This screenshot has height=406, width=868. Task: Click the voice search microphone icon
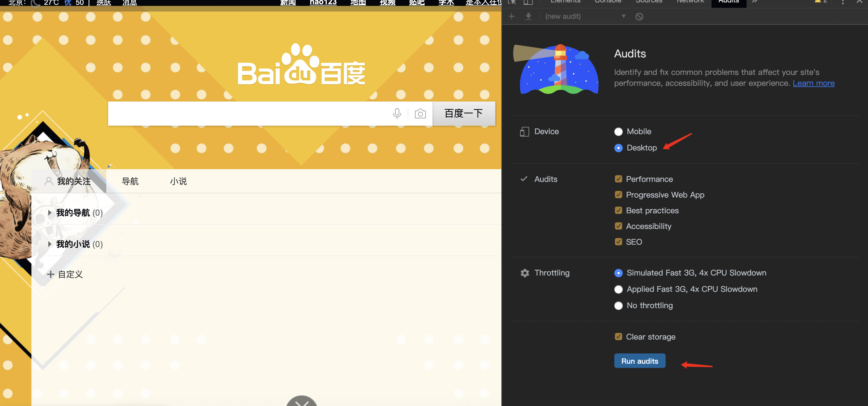tap(397, 114)
